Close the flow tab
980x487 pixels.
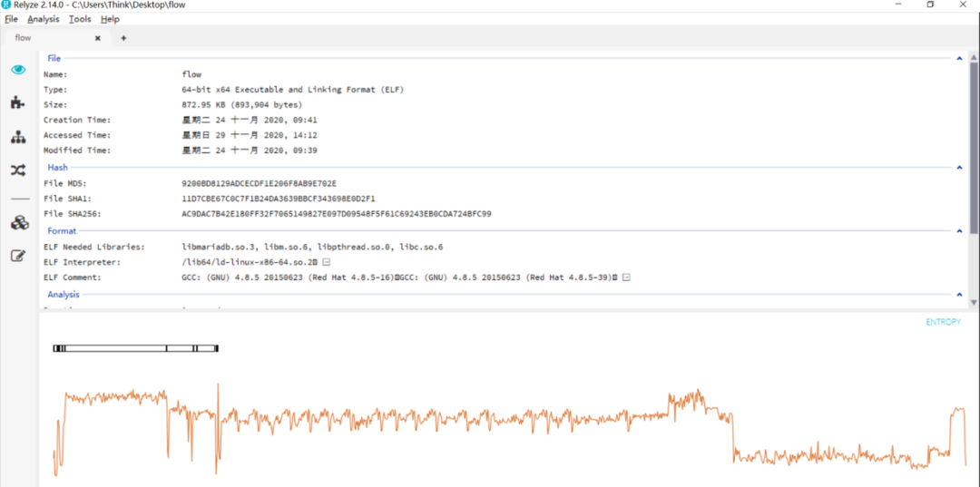coord(98,38)
